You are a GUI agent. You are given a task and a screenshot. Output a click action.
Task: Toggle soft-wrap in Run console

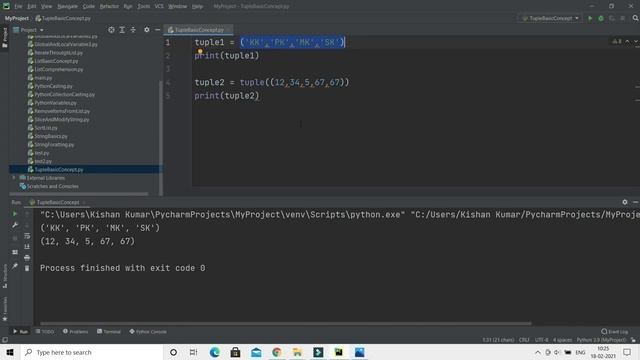(x=27, y=236)
